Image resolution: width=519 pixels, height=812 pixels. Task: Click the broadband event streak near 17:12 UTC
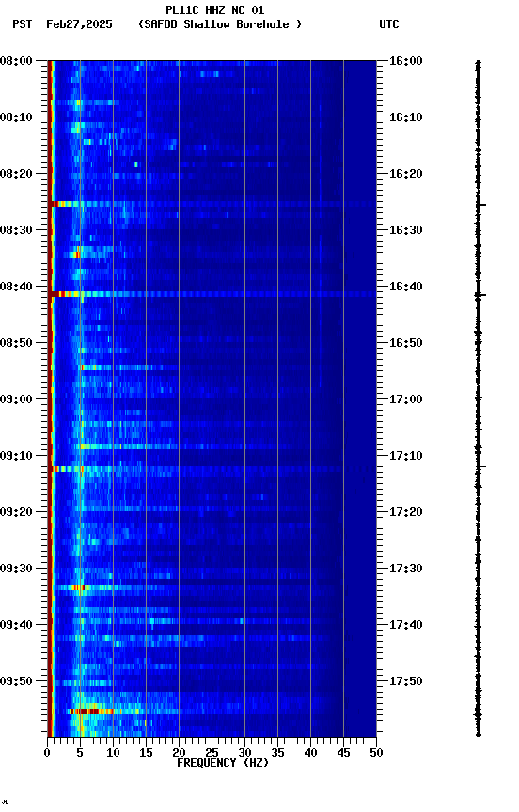[x=212, y=469]
